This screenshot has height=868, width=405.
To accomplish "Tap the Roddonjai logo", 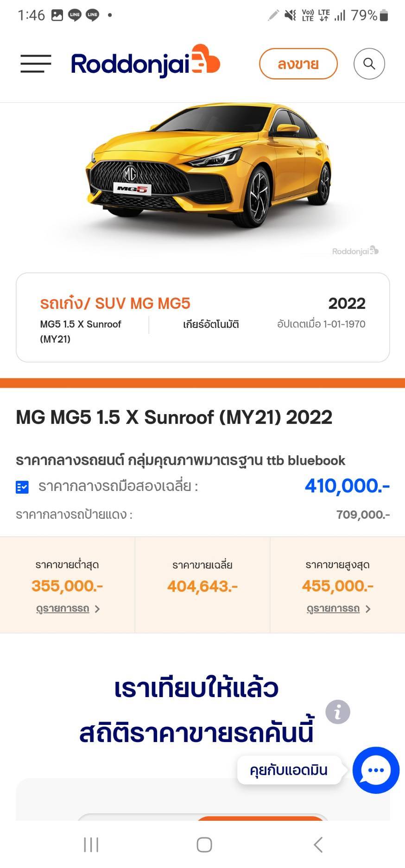I will click(x=145, y=63).
